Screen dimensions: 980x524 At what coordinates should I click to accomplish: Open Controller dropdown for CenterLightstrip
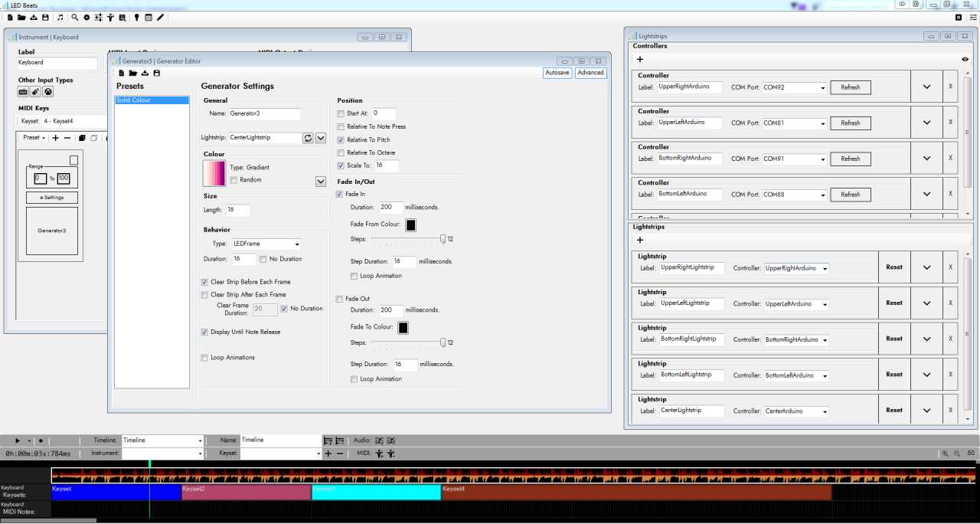[796, 411]
